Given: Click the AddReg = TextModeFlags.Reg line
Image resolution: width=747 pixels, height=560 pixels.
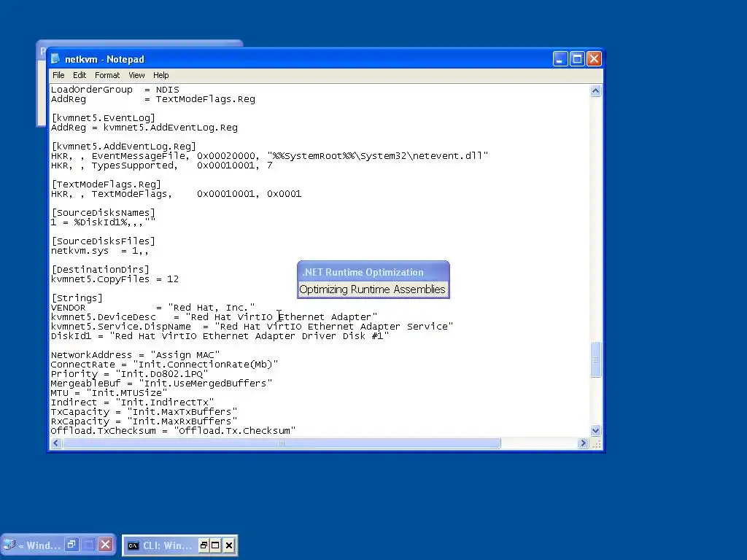Looking at the screenshot, I should 153,99.
